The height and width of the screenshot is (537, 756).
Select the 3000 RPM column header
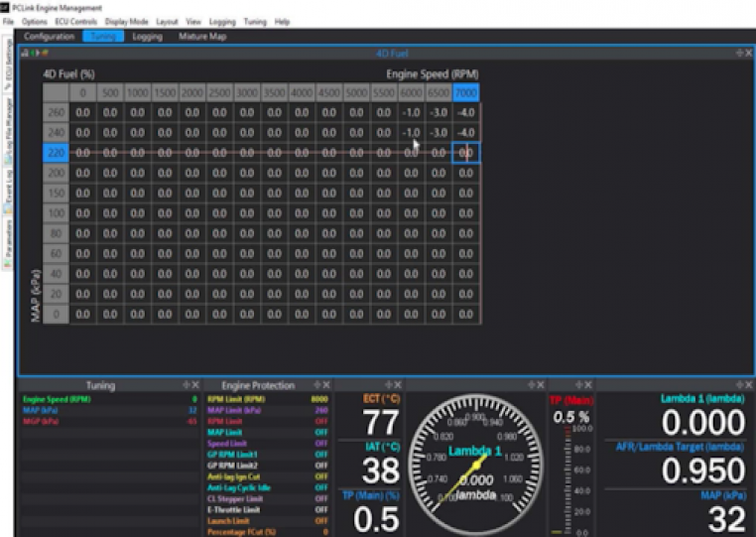(x=247, y=92)
